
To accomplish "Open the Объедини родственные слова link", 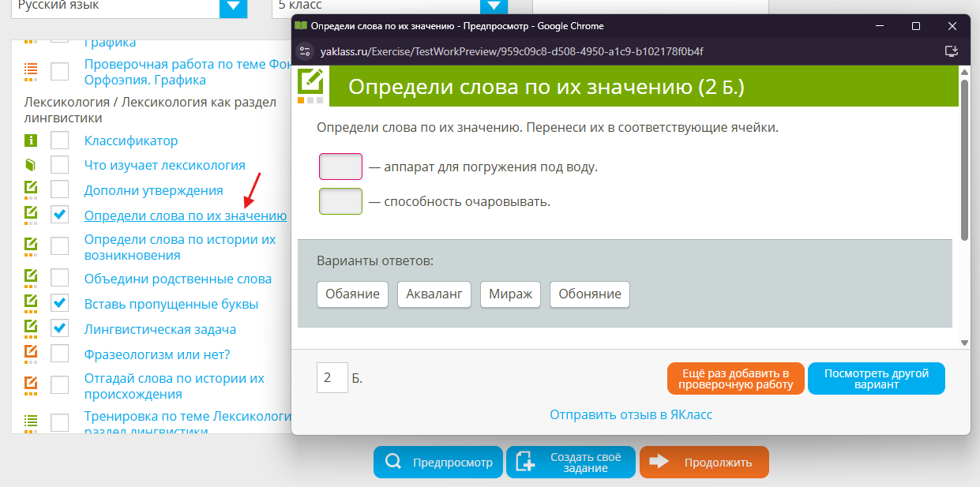I will pyautogui.click(x=178, y=279).
